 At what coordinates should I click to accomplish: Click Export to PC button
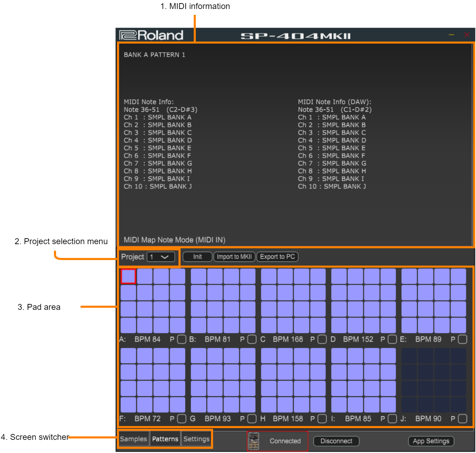click(x=277, y=257)
